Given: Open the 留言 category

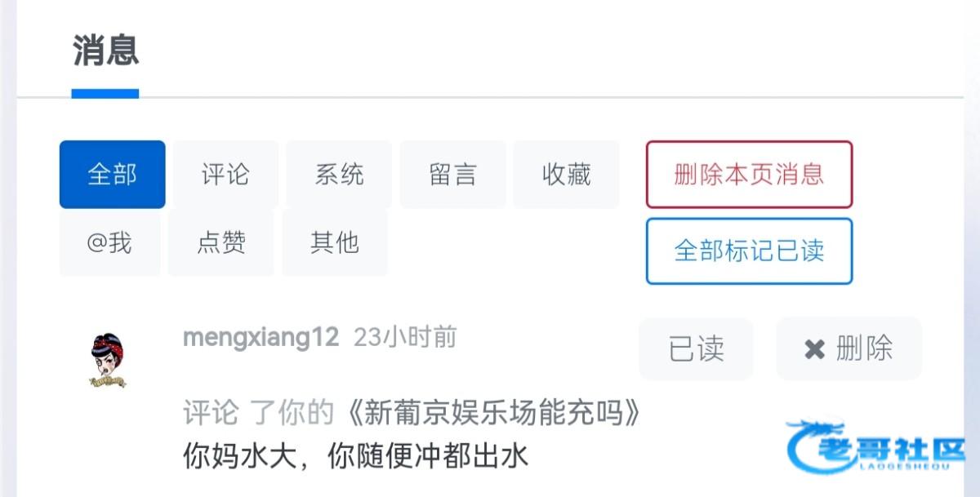Looking at the screenshot, I should tap(452, 175).
